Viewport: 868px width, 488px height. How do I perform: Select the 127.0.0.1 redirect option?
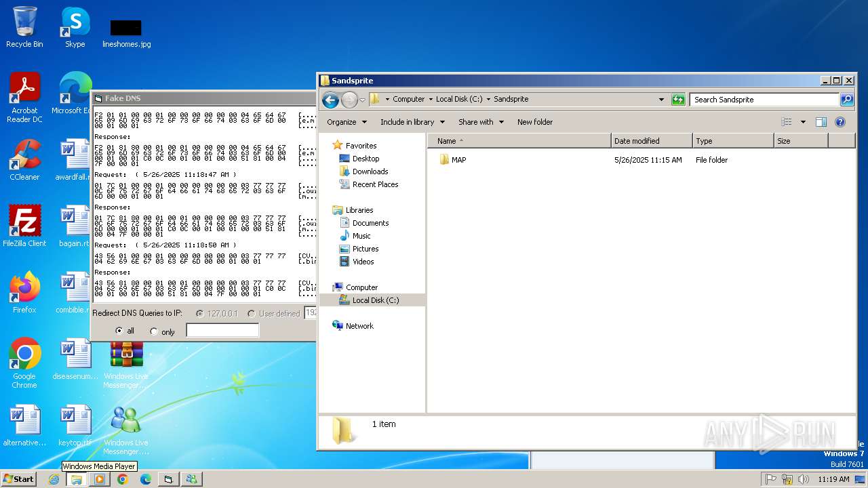coord(199,314)
